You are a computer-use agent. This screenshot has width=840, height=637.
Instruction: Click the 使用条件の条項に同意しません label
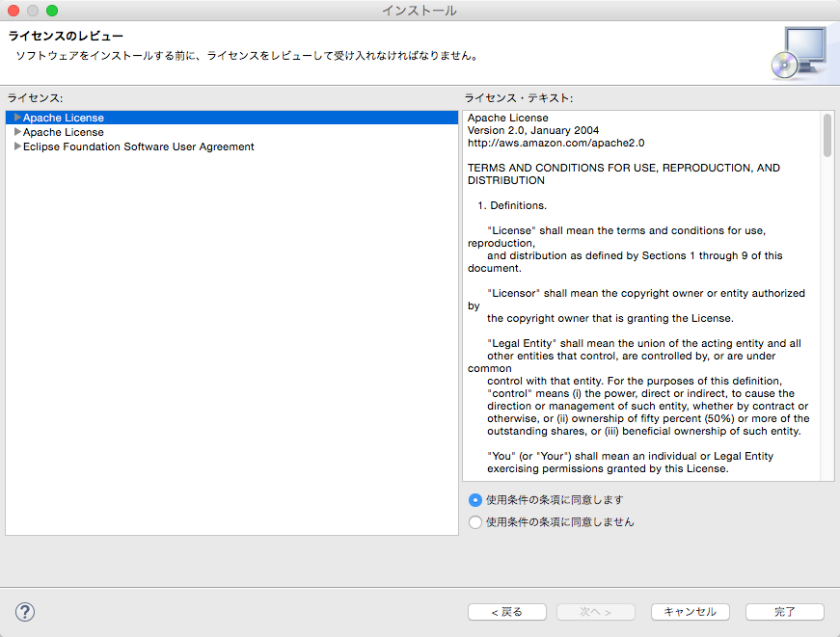(x=559, y=522)
